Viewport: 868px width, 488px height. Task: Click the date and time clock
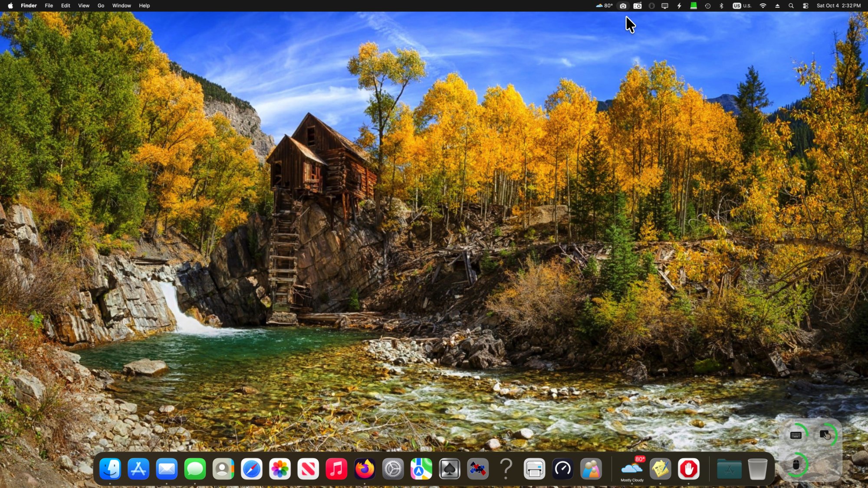coord(838,6)
